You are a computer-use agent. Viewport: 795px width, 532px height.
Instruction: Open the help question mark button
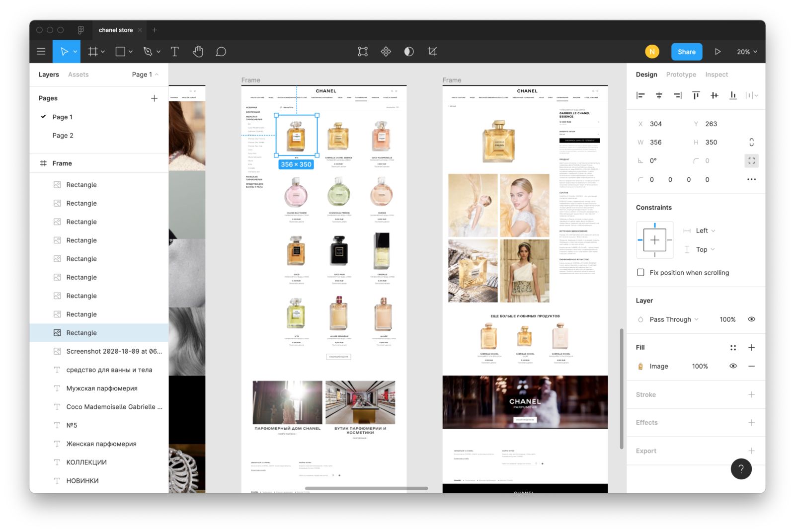(741, 469)
